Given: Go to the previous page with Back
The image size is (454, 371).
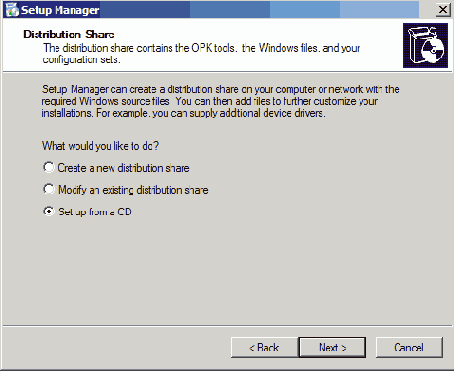Looking at the screenshot, I should [264, 347].
